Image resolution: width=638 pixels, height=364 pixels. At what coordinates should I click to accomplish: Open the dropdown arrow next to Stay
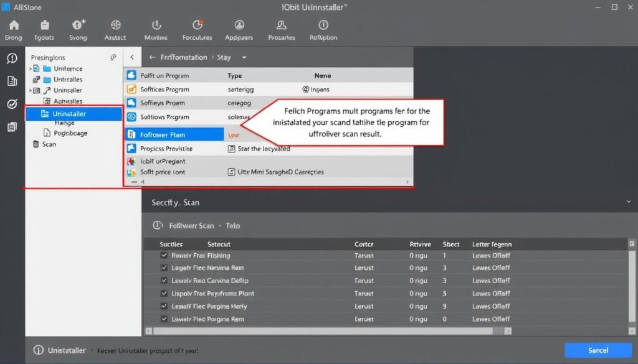(244, 57)
